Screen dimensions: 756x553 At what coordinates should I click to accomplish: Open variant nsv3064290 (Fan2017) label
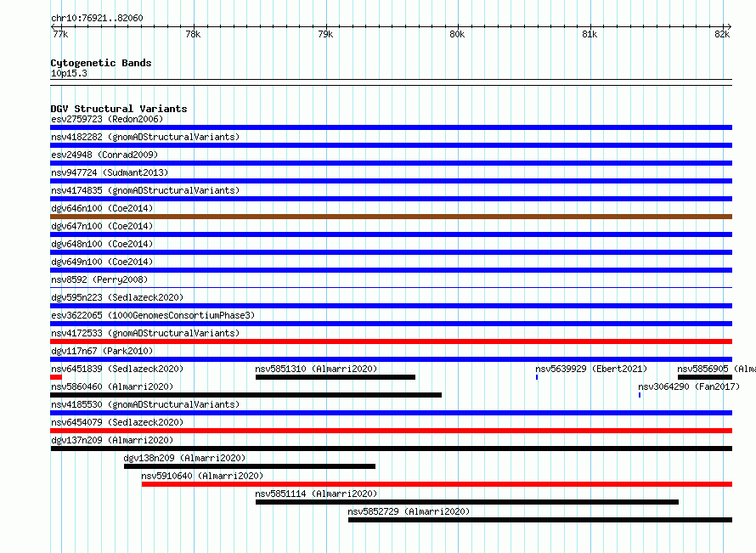coord(689,387)
